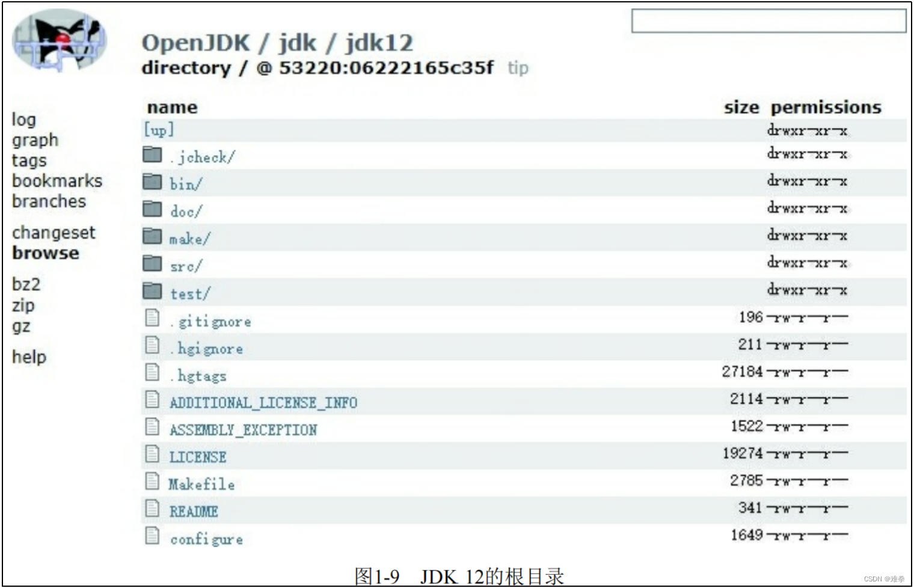Open the ADDITIONAL_LICENSE_INFO file
The image size is (914, 588).
click(x=263, y=402)
